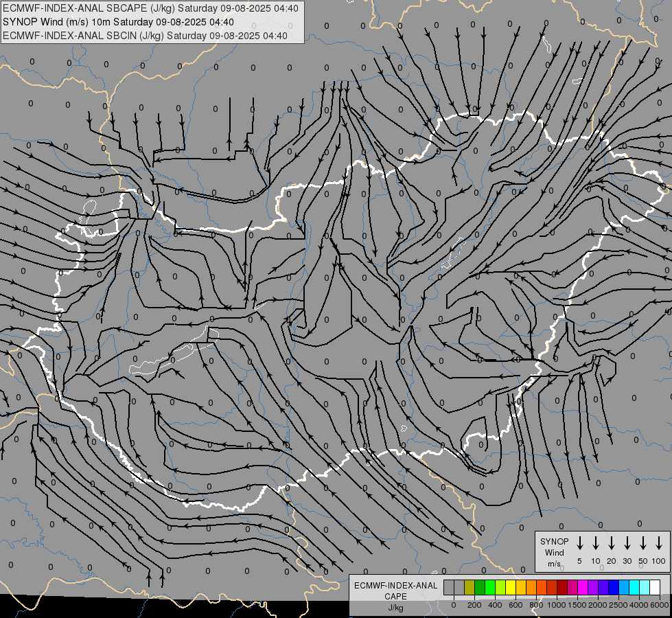Select the pure blue CAPE swatch

613,587
